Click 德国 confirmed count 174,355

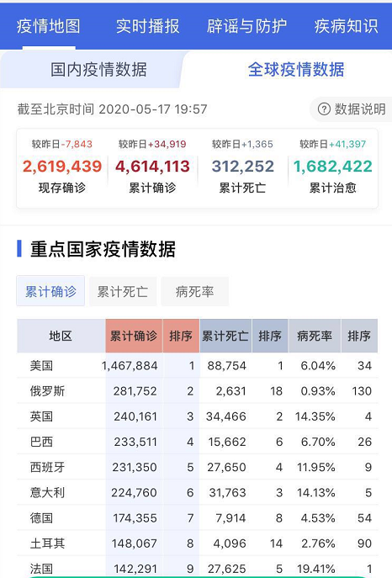click(x=135, y=518)
